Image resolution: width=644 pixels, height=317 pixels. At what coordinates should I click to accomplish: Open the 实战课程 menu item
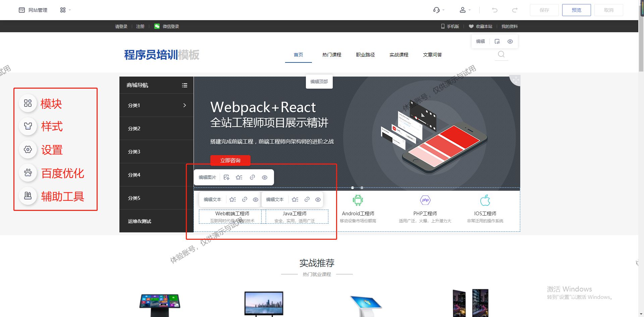point(399,54)
